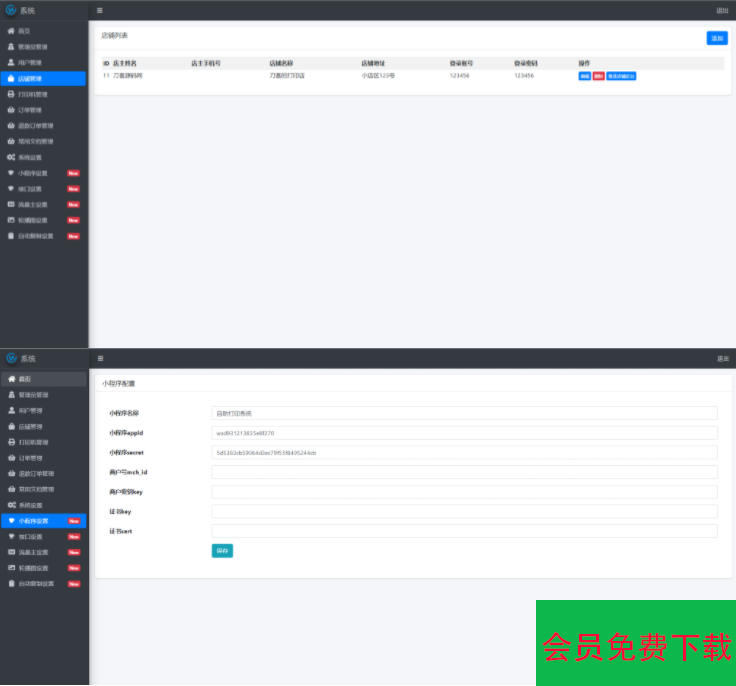The image size is (736, 686).
Task: Click the 用户管理 user icon in the lower sidebar
Action: 11,410
